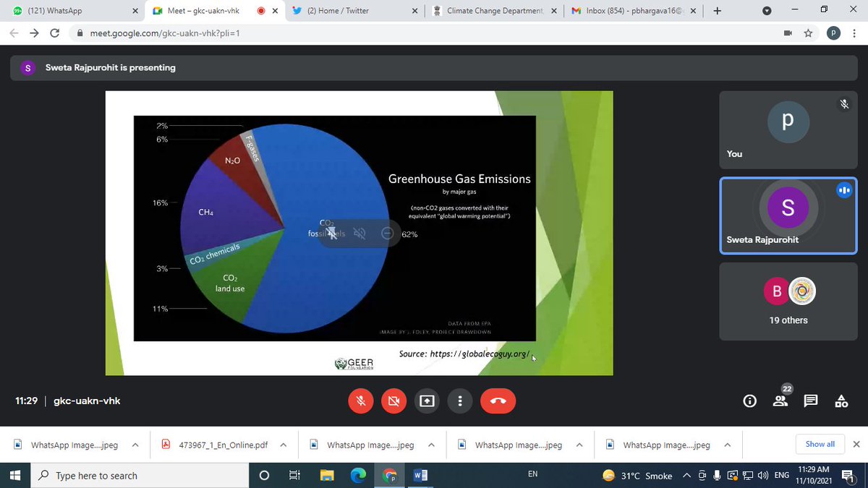This screenshot has width=868, height=488.
Task: Expand options for last WhatsApp Image download
Action: (x=727, y=445)
